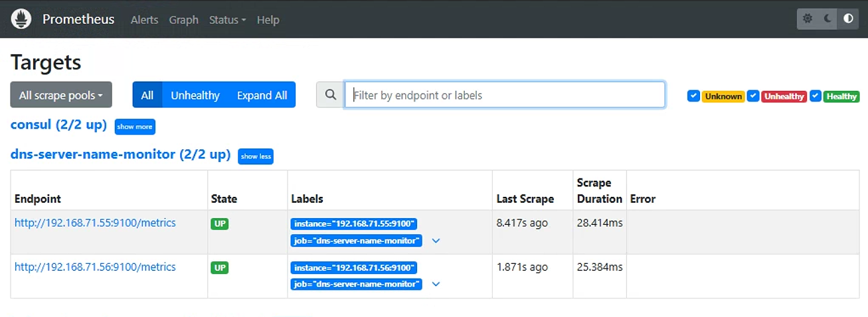The image size is (868, 317).
Task: Open the Alerts page
Action: tap(144, 20)
